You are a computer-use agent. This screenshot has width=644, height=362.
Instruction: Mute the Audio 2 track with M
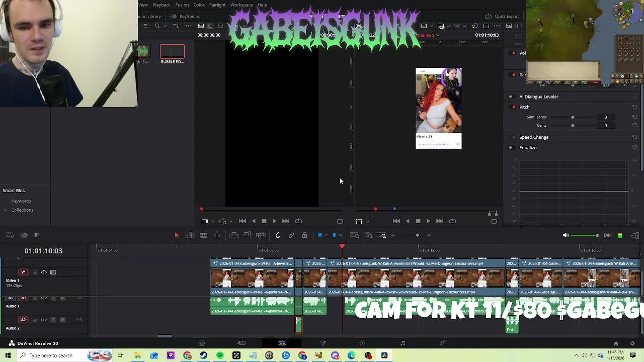(x=62, y=320)
